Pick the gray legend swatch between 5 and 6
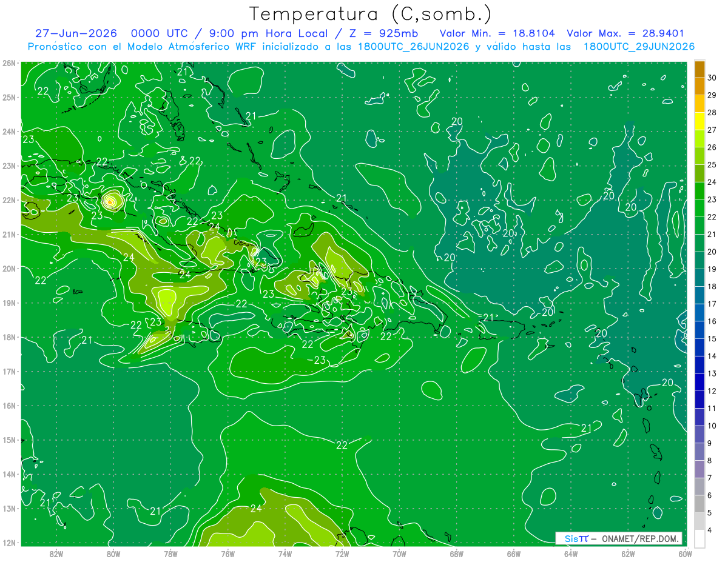Viewport: 728px width, 562px height. point(699,504)
